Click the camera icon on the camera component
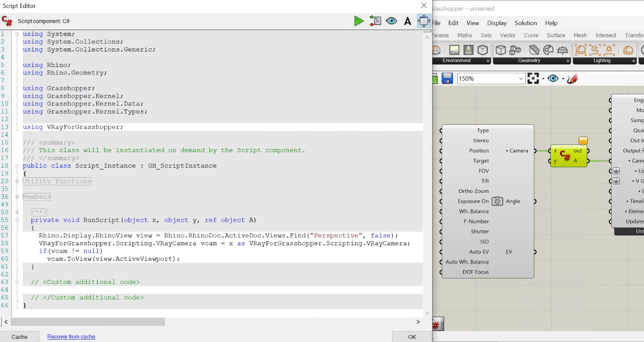Screen dimensions: 644x342 tap(497, 201)
